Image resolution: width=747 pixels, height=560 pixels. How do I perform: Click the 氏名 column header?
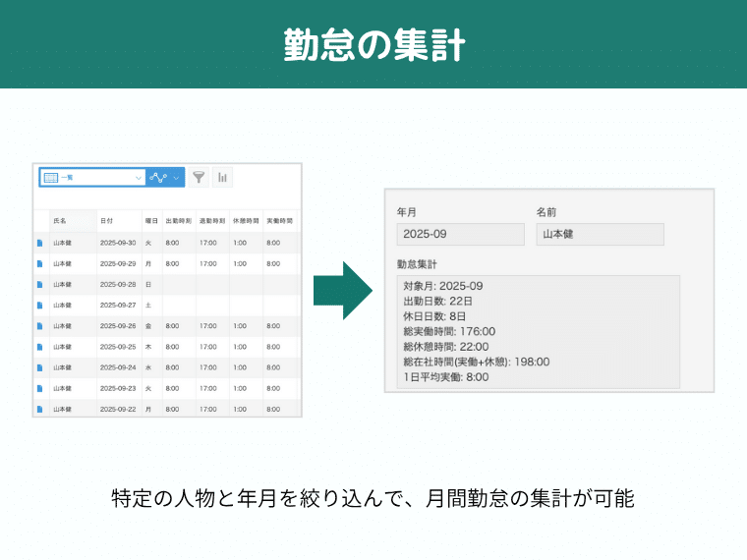(73, 221)
